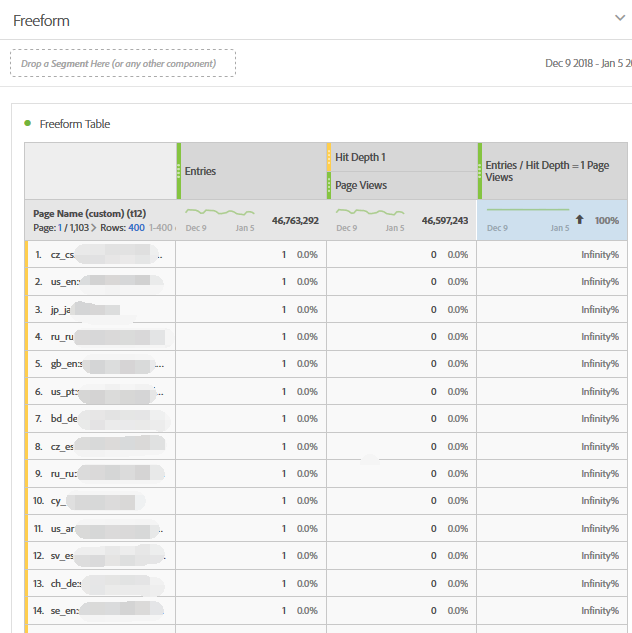Click the Entries sparkline trend

pyautogui.click(x=220, y=213)
